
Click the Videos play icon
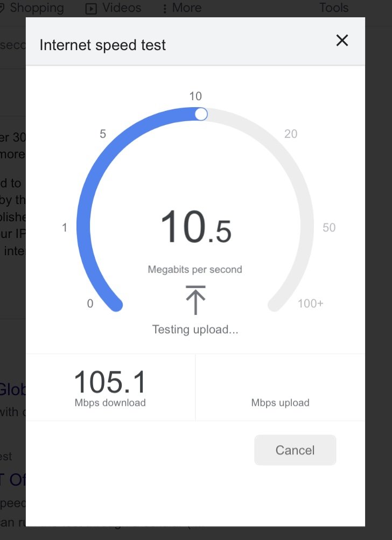click(91, 9)
